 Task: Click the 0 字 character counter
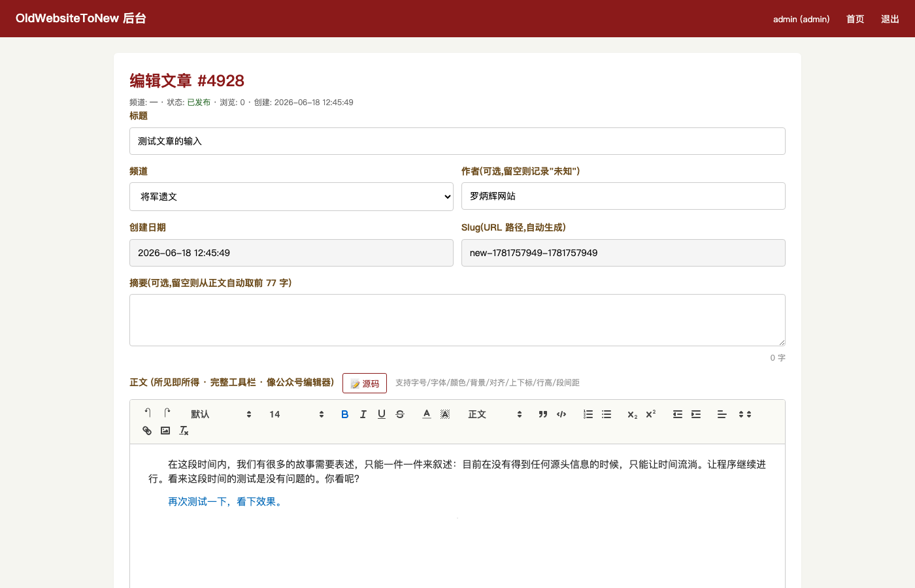pyautogui.click(x=778, y=358)
